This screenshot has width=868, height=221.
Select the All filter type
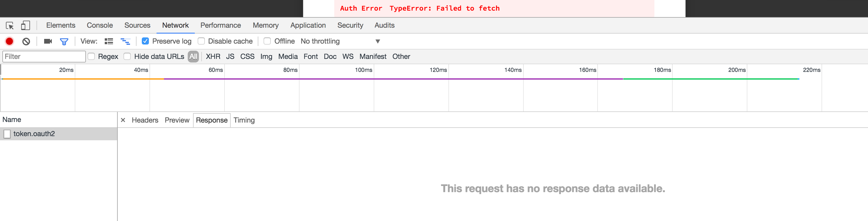click(x=193, y=56)
